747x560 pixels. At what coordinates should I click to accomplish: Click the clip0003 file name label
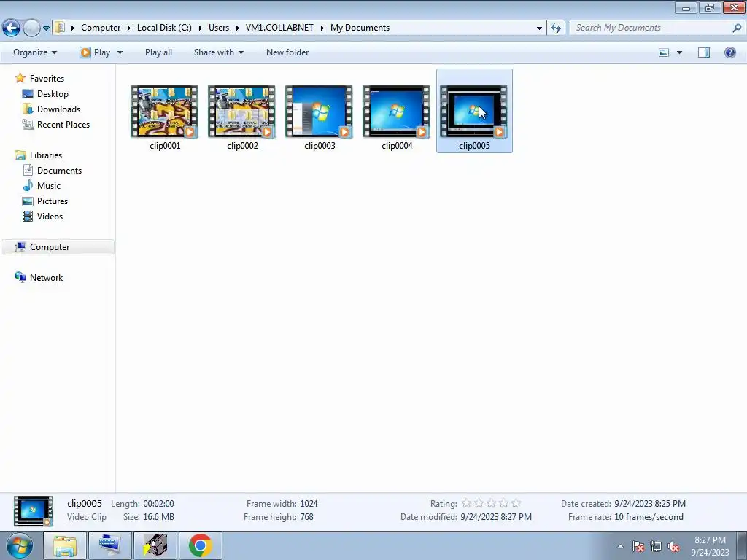320,146
